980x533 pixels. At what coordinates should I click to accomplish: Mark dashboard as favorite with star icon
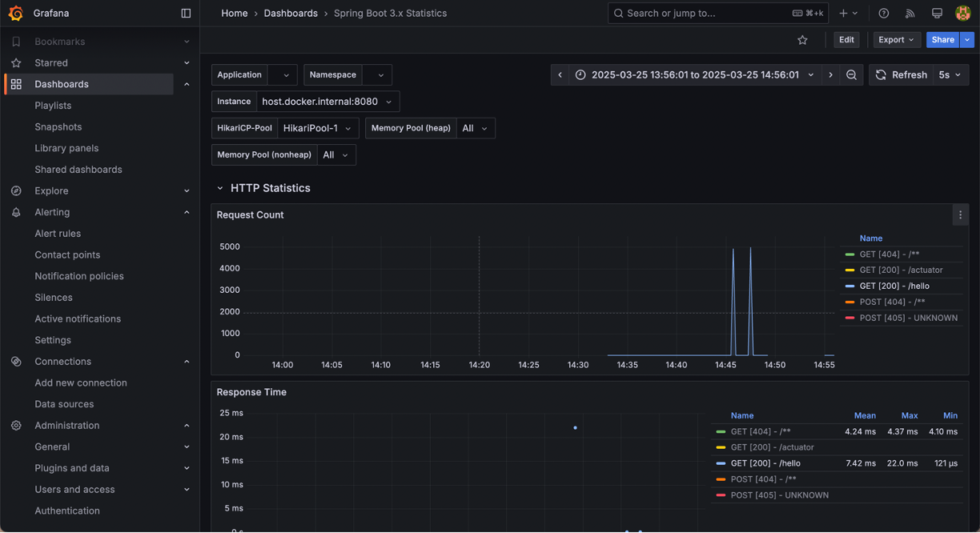coord(802,40)
